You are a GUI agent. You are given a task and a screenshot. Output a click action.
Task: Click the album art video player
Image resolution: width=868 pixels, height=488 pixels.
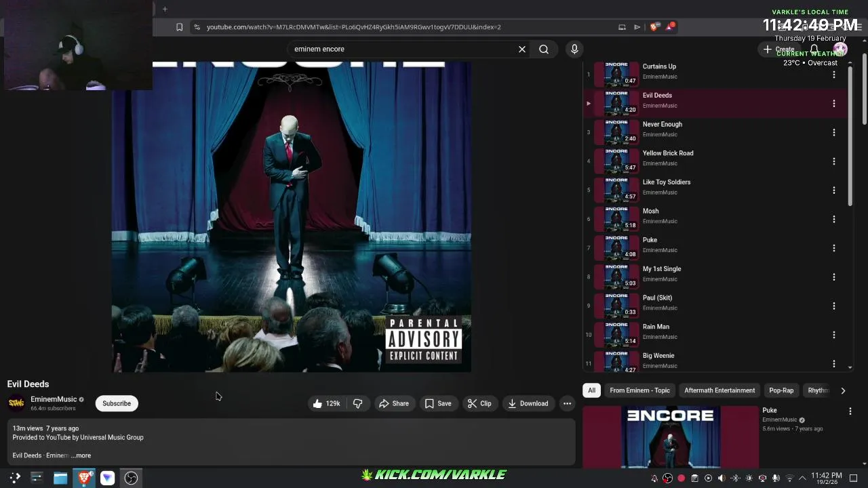click(292, 217)
